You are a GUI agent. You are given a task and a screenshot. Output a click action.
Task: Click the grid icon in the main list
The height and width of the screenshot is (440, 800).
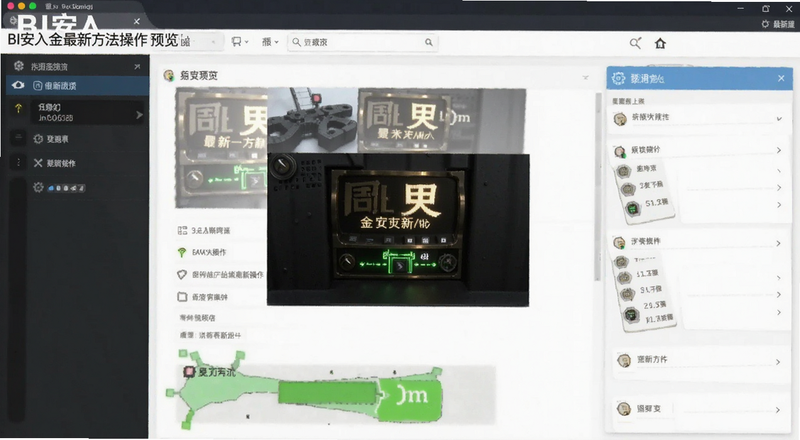pyautogui.click(x=182, y=231)
